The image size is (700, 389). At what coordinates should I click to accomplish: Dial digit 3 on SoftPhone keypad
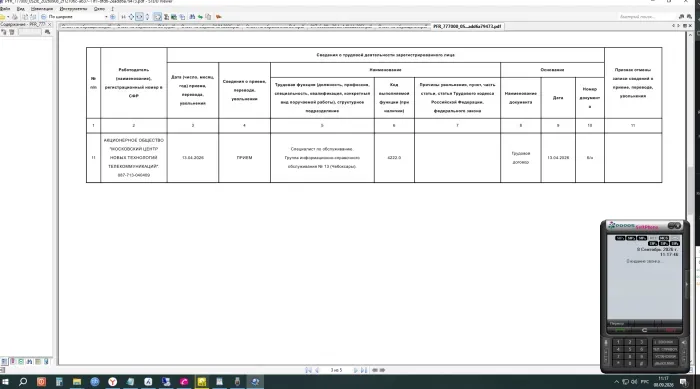click(x=642, y=342)
